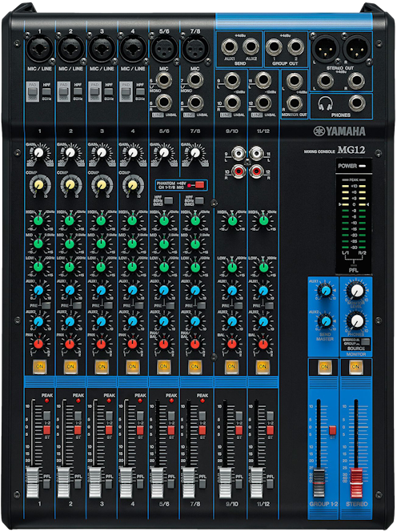This screenshot has height=532, width=397.
Task: Click the MG12 model label
Action: point(351,150)
